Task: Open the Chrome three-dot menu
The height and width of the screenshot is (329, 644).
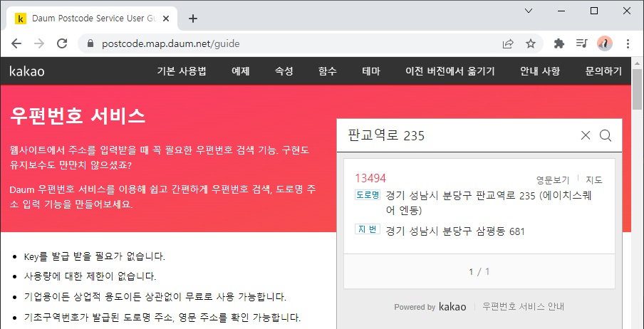Action: tap(628, 43)
